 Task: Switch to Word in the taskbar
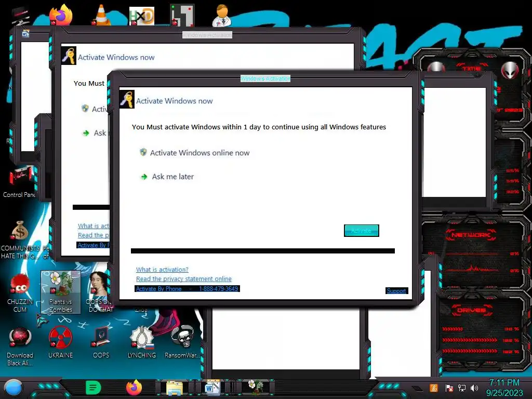point(212,388)
